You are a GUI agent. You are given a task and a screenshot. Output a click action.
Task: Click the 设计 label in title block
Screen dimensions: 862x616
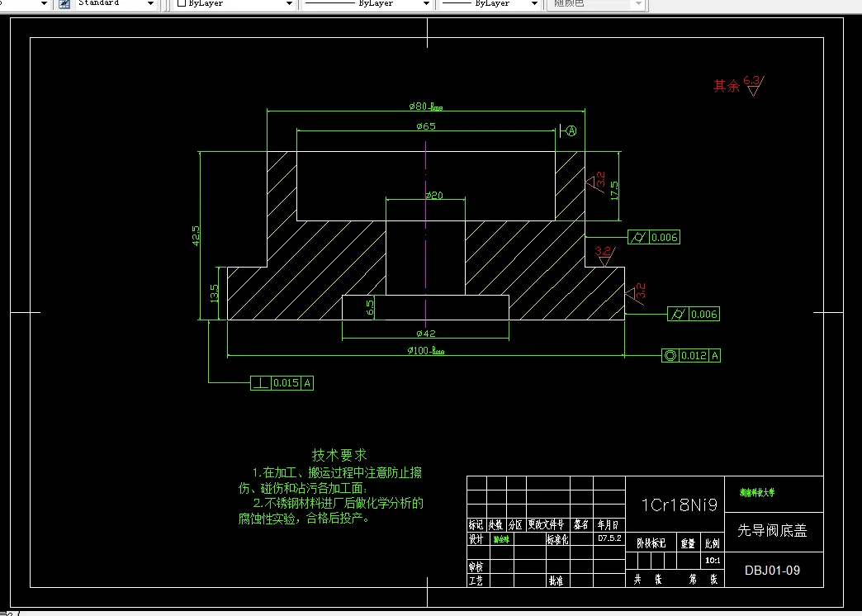[476, 539]
